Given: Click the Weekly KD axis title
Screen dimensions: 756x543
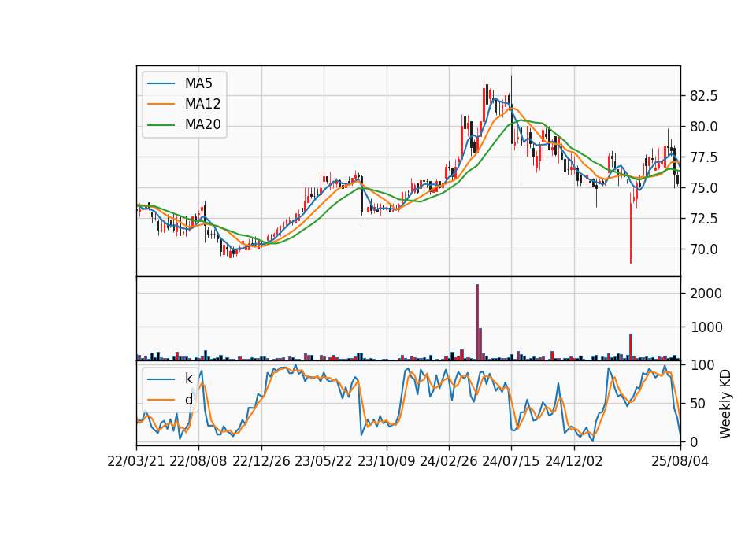Looking at the screenshot, I should pyautogui.click(x=725, y=404).
